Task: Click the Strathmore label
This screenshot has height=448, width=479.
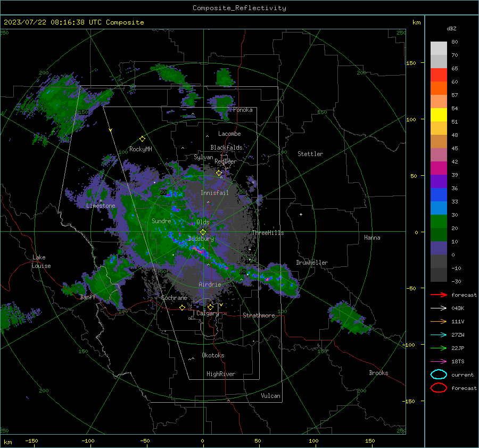Action: click(259, 315)
